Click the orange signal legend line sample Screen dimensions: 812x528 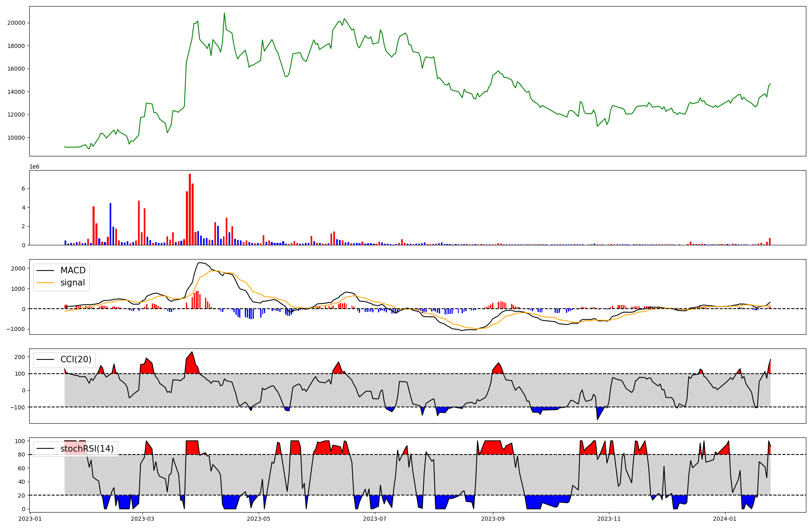pyautogui.click(x=45, y=283)
